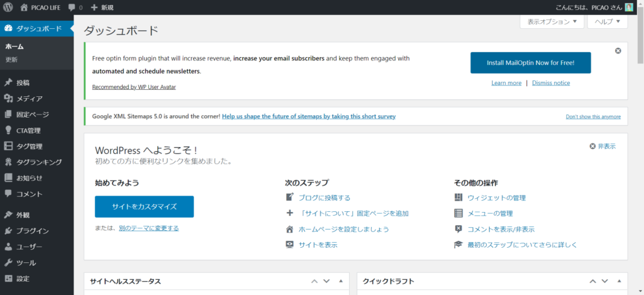
Task: Expand 表示オプション dropdown
Action: [552, 22]
